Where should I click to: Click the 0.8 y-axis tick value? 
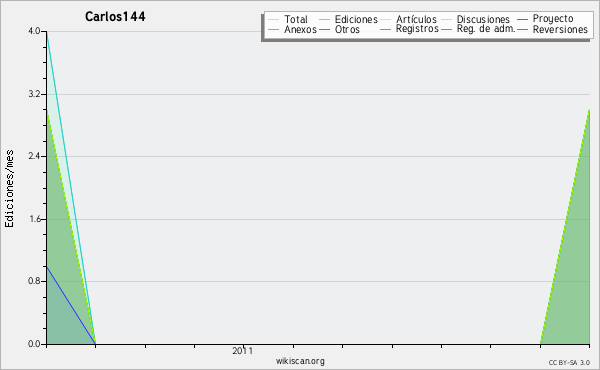click(x=34, y=282)
